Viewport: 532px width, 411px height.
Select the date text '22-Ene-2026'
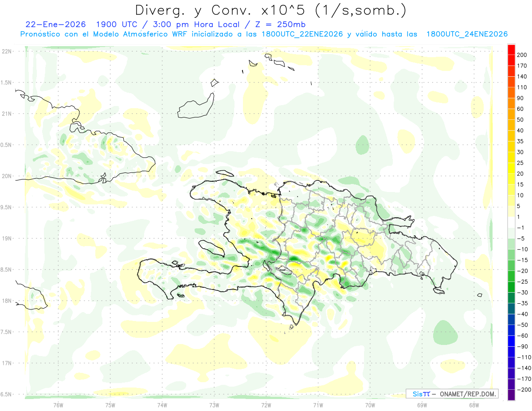[x=55, y=24]
